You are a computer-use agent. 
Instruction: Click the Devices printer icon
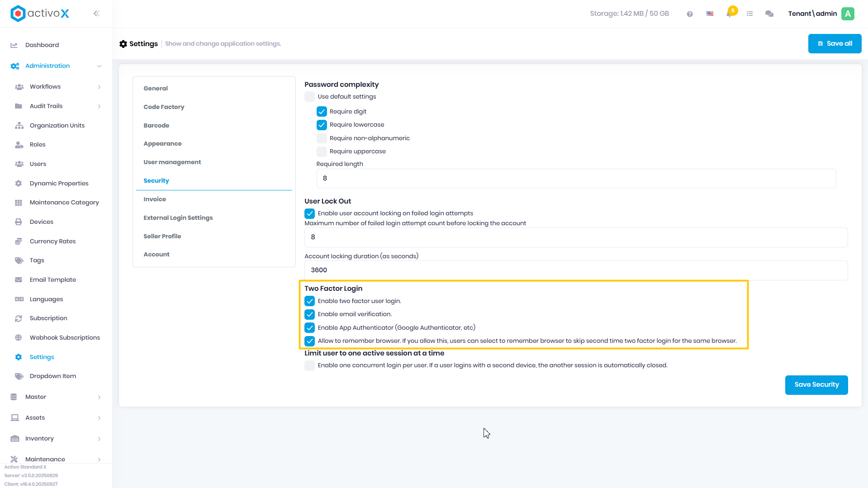point(19,222)
